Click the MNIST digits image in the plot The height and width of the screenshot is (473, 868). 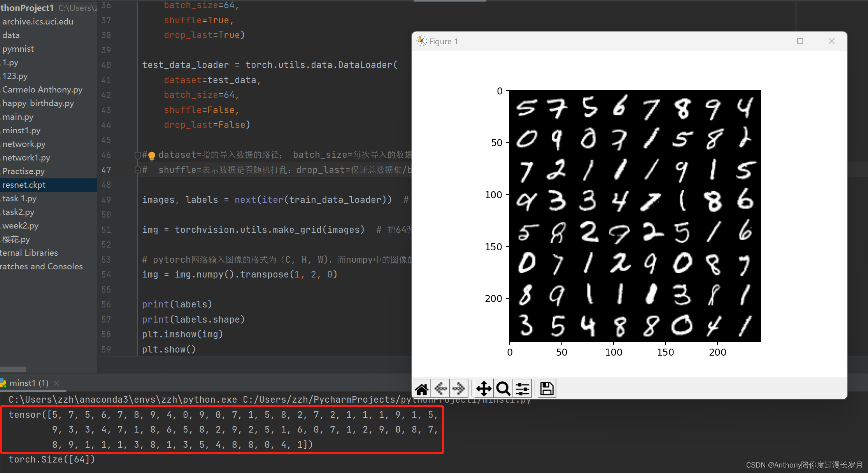click(x=635, y=216)
